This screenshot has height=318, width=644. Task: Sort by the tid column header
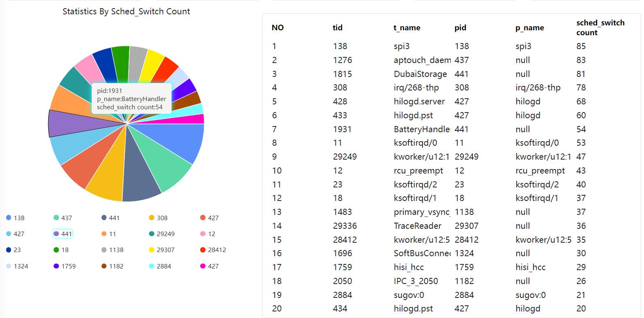[x=337, y=27]
